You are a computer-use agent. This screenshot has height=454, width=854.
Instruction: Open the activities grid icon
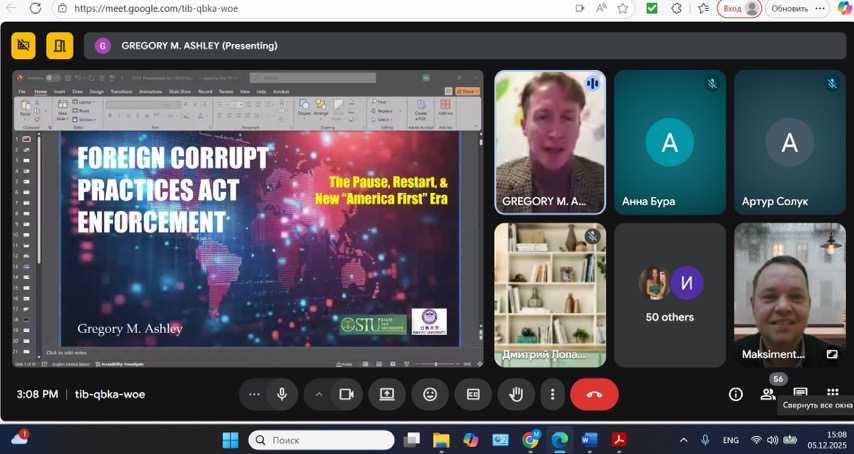[x=832, y=392]
